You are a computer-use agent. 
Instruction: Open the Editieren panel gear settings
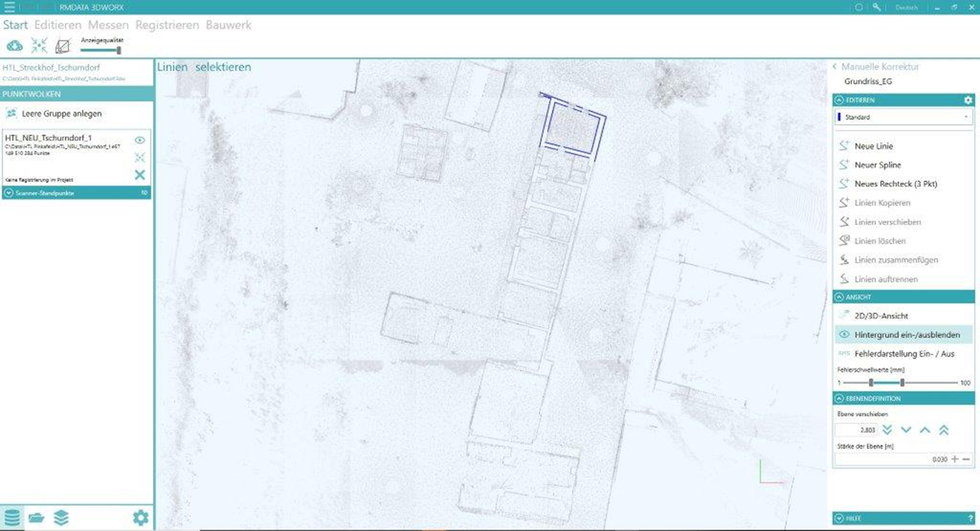968,100
